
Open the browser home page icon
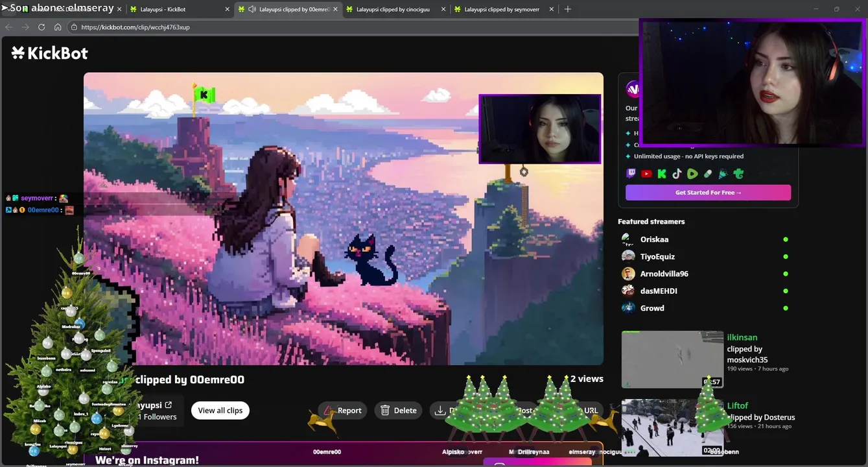click(58, 27)
